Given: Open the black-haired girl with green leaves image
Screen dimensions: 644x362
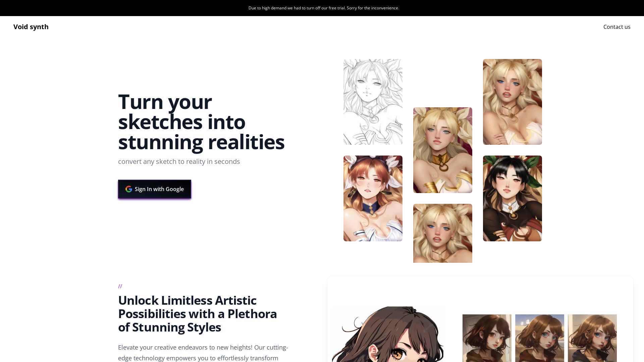Looking at the screenshot, I should pos(512,198).
